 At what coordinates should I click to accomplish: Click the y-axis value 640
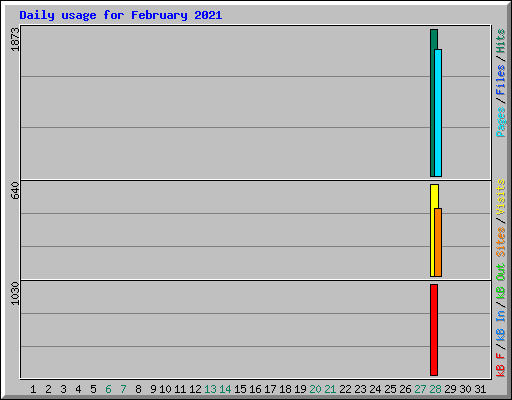(x=15, y=190)
